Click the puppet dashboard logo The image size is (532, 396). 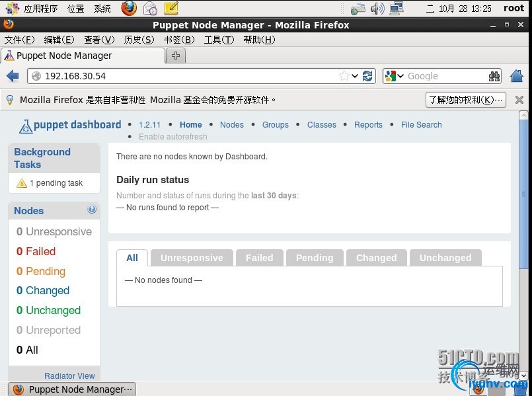point(70,126)
